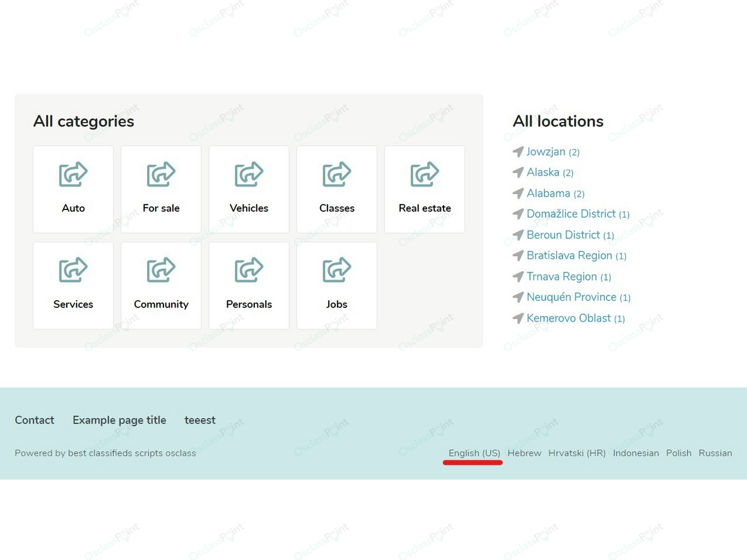Go to the Contact footer page

(x=34, y=420)
